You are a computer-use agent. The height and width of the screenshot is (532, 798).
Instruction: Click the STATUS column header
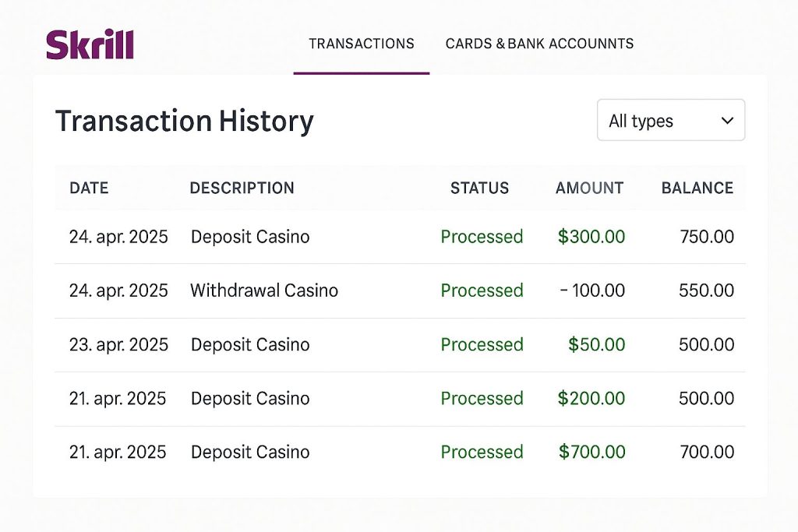479,188
